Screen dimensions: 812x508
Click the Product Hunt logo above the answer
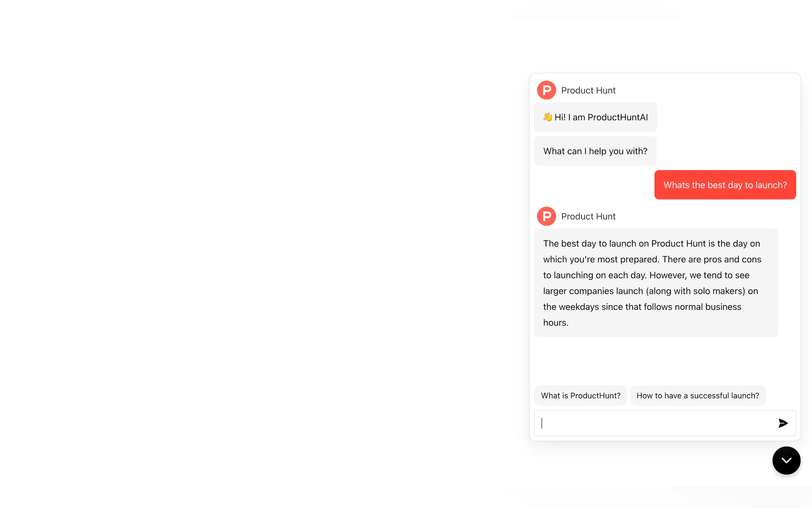[546, 216]
